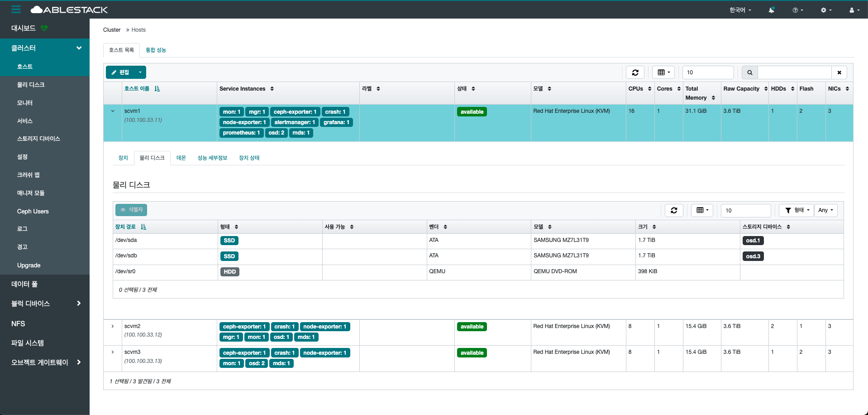Open the 한국어 language dropdown
Viewport: 868px width, 415px height.
740,10
